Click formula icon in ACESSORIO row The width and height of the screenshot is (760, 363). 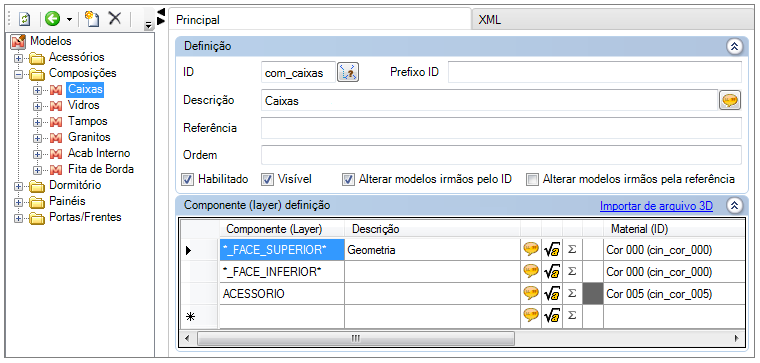[552, 293]
